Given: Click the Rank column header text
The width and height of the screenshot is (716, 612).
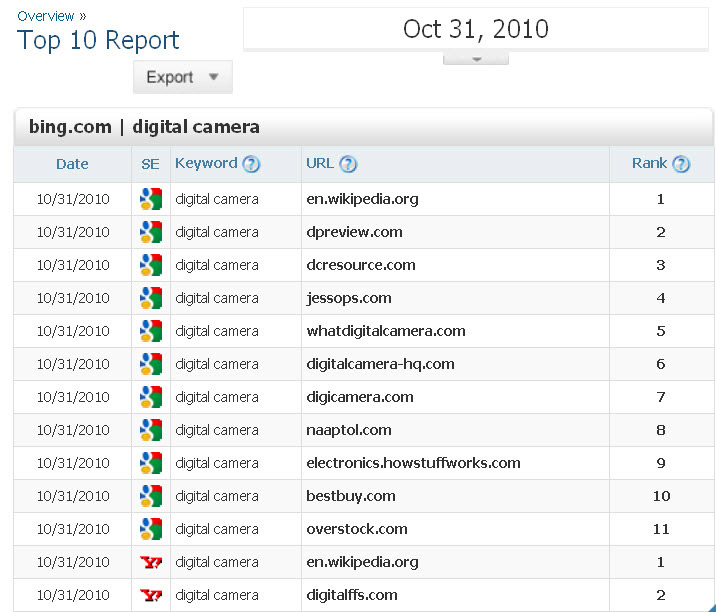Looking at the screenshot, I should click(x=649, y=163).
